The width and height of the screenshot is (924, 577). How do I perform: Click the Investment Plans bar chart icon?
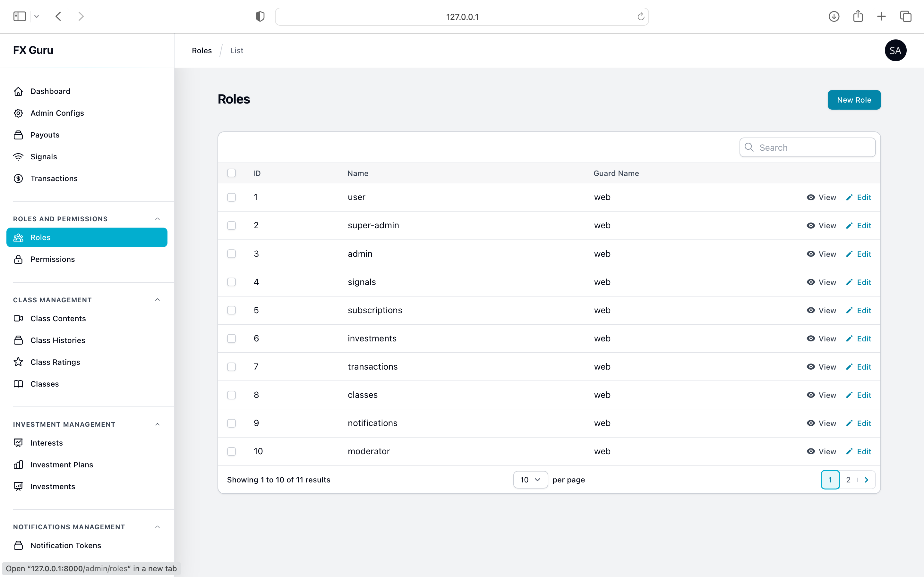tap(18, 465)
